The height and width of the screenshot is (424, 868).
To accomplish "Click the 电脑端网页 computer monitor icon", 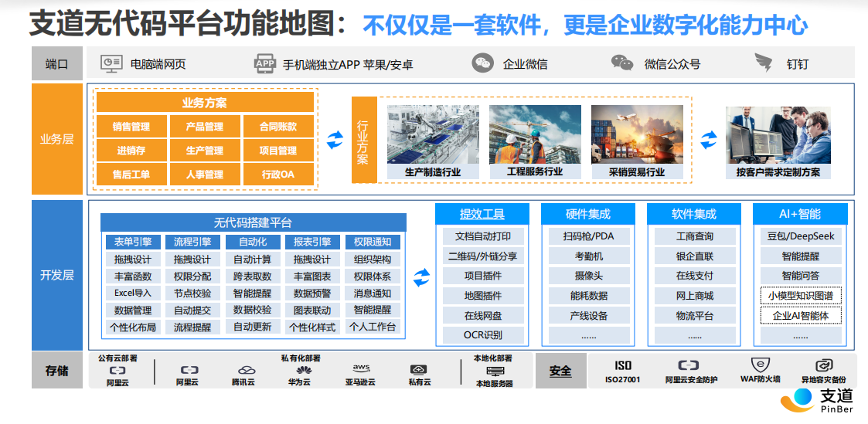I will tap(111, 63).
